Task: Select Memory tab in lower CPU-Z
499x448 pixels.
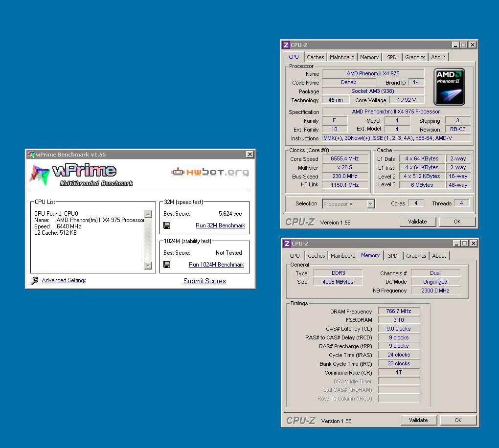Action: [x=370, y=255]
